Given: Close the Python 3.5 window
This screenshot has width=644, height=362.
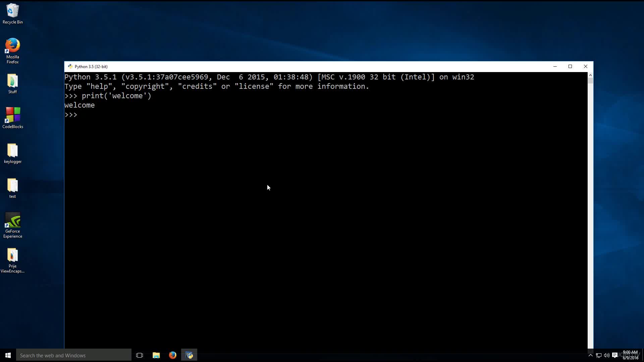Looking at the screenshot, I should [586, 66].
